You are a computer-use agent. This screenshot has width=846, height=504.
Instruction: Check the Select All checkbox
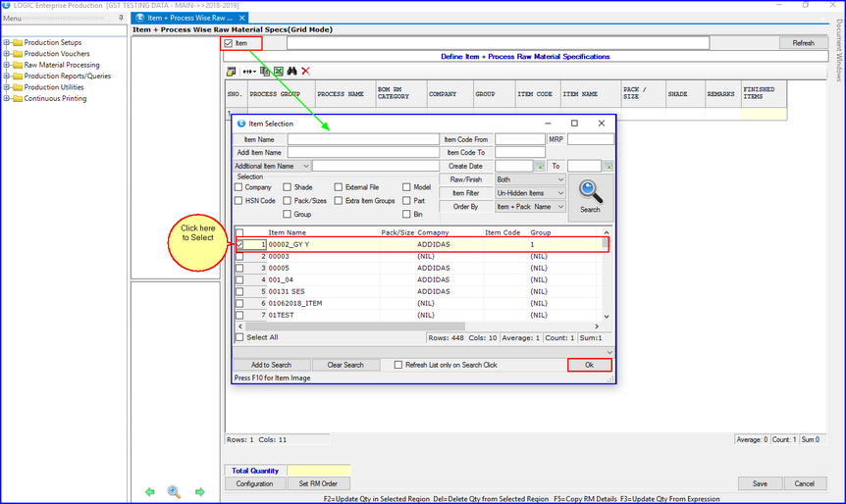(x=239, y=337)
